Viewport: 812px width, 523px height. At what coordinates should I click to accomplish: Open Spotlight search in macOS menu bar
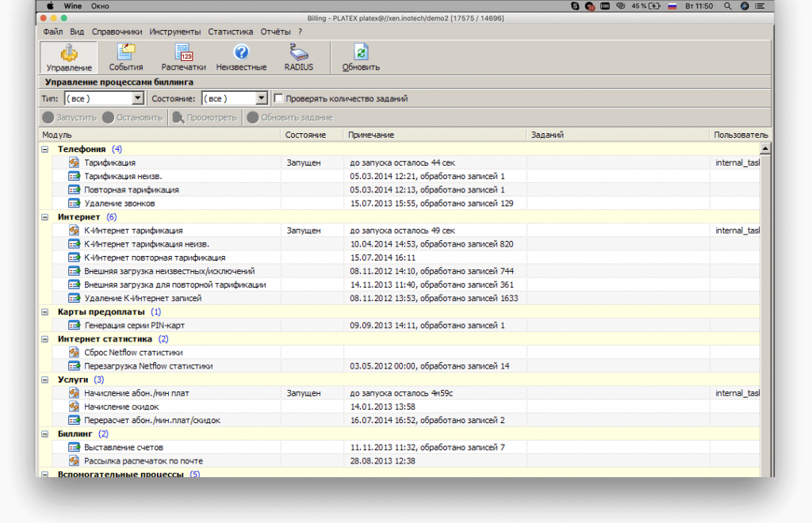728,6
